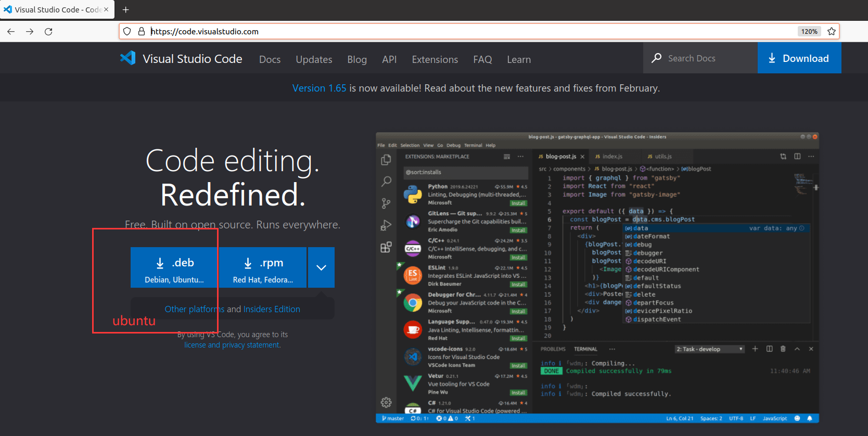Click the Source Control icon in screenshot sidebar
Viewport: 868px width, 436px height.
pos(386,203)
